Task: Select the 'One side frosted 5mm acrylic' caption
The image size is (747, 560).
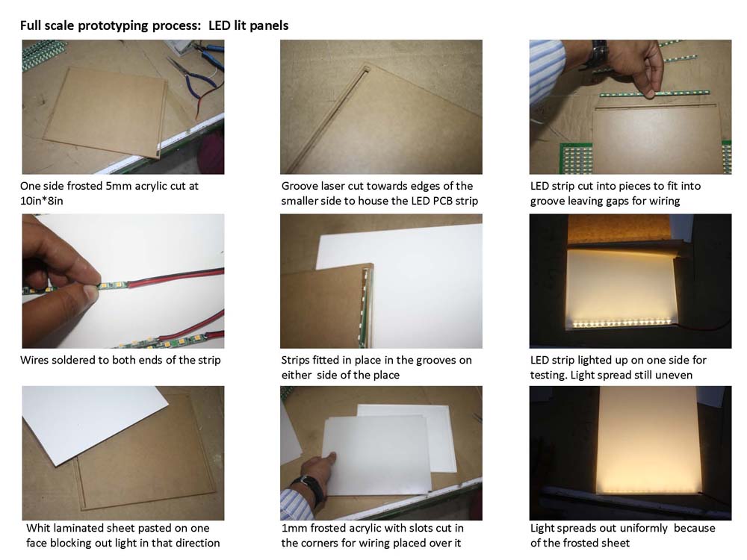Action: pos(109,193)
